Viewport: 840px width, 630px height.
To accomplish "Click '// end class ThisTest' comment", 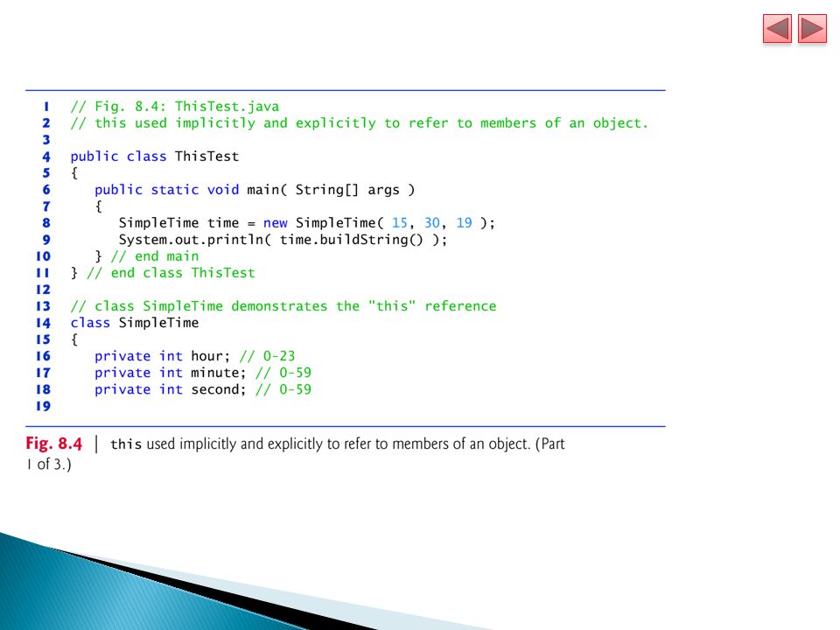I will click(171, 273).
